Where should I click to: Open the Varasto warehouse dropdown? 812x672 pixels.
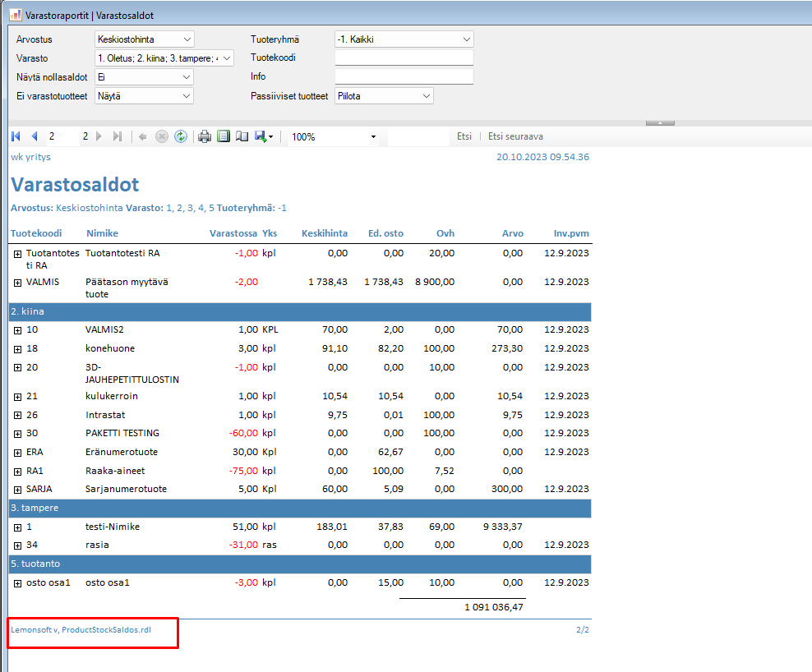click(227, 58)
